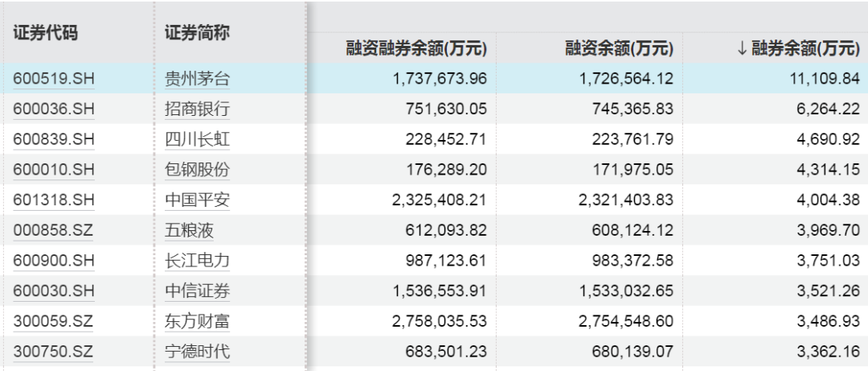Select the 东方财富 margin balance cell 2,758,035.53

click(440, 322)
